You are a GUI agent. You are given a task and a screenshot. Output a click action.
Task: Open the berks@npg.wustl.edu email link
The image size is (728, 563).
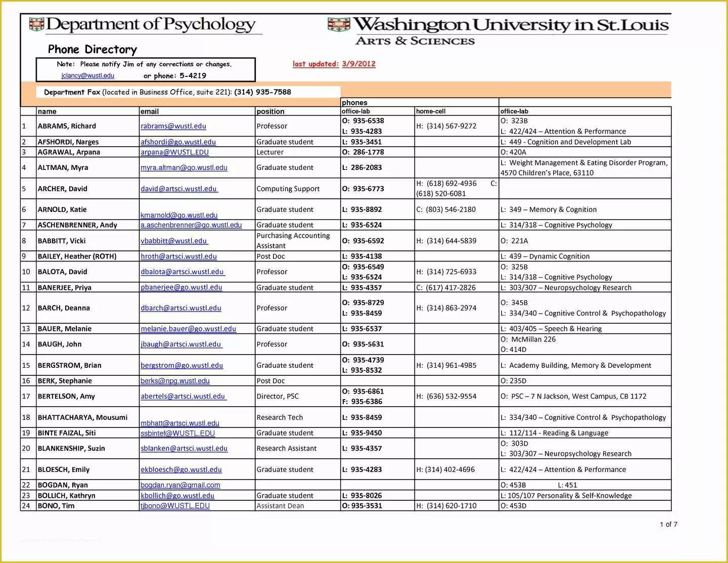[x=175, y=381]
